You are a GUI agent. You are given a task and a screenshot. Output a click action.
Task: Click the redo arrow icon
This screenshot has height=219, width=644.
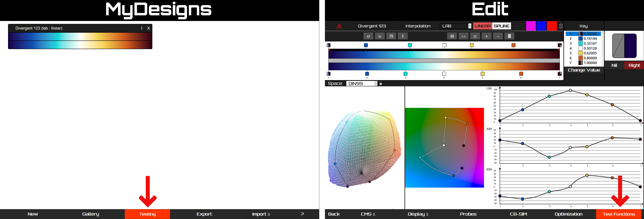[380, 36]
